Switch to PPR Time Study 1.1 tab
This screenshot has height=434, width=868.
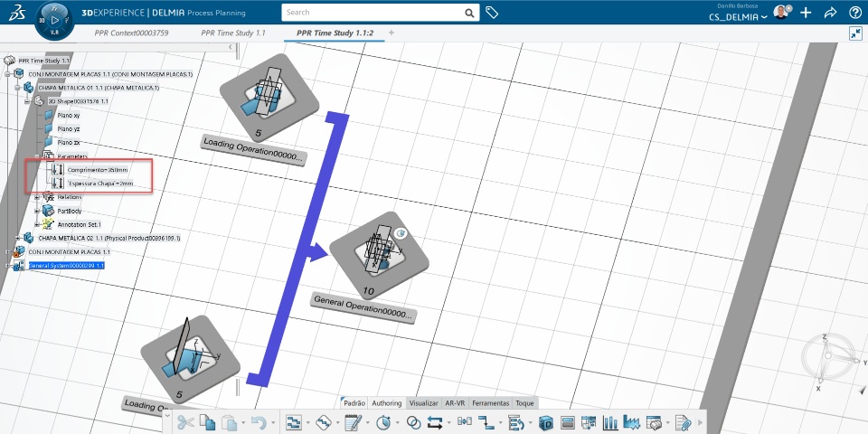tap(233, 33)
